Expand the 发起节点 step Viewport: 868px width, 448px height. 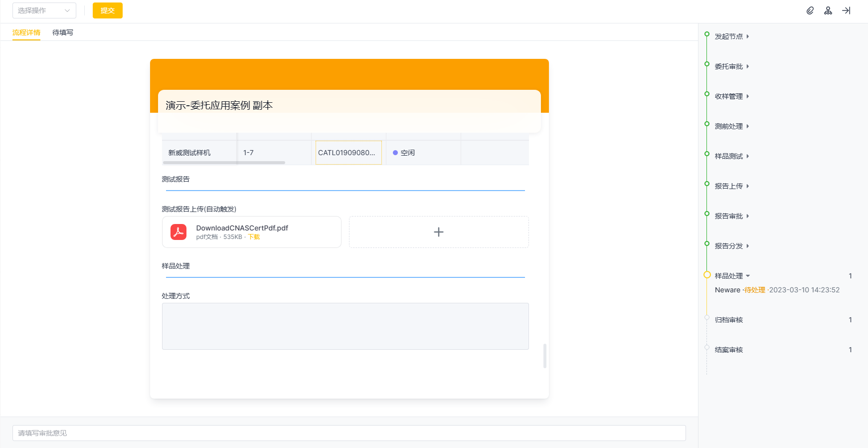[x=747, y=36]
